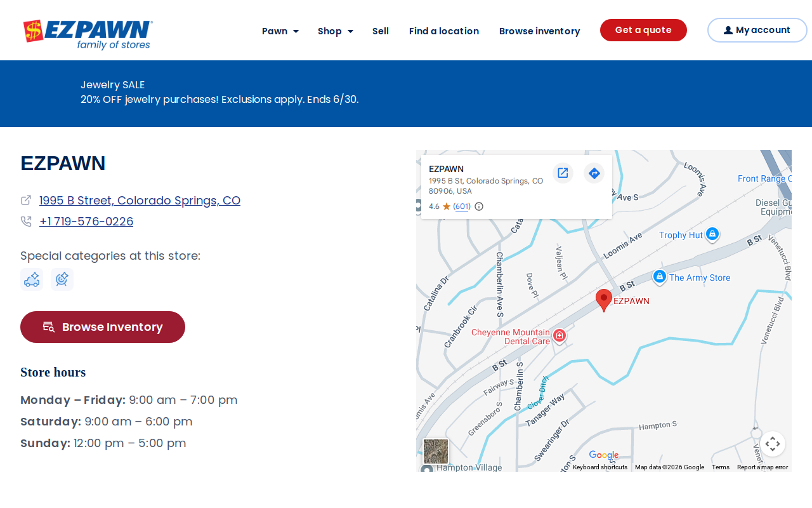Open Browse inventory in navigation
The image size is (812, 508).
coord(540,31)
